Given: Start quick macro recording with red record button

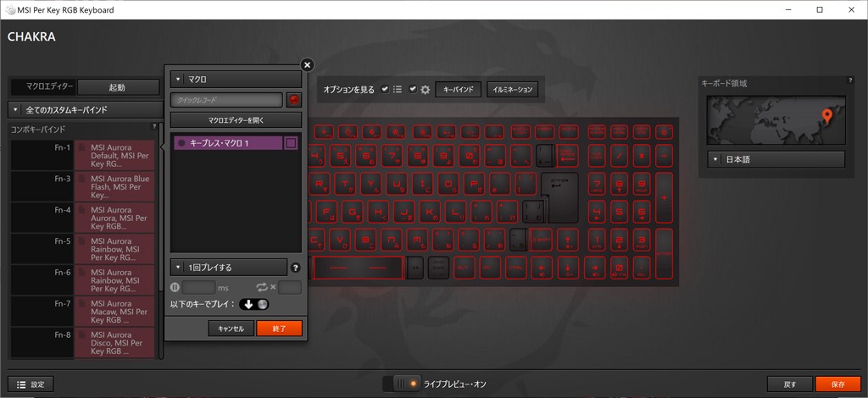Looking at the screenshot, I should point(294,100).
